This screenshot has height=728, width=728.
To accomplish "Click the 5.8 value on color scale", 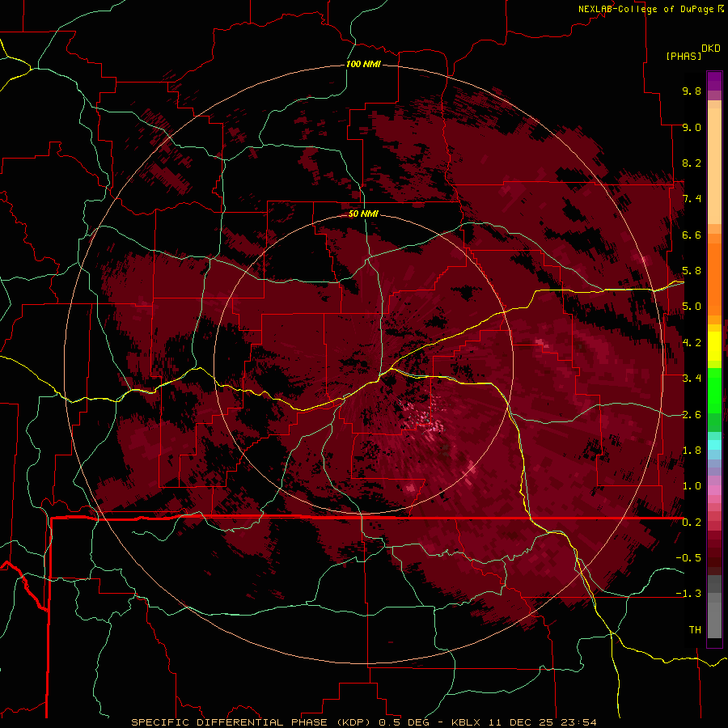I will (x=692, y=271).
